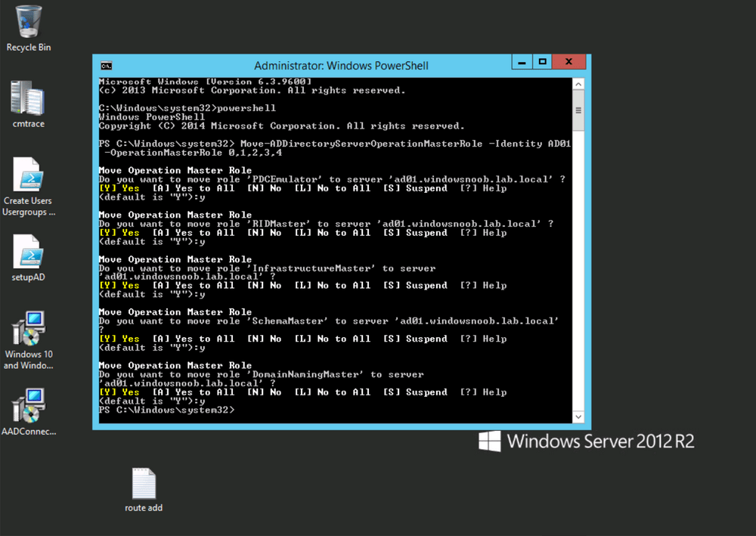Click the scrollbar track below the thumb
756x536 pixels.
coord(578,265)
